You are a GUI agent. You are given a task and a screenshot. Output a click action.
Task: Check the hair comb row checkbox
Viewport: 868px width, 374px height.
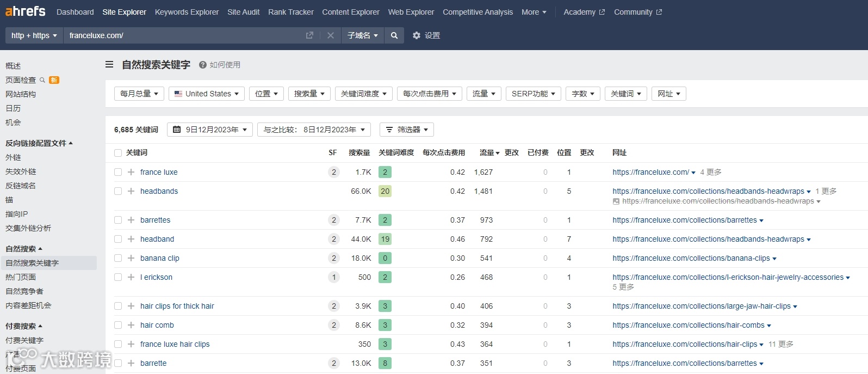118,325
